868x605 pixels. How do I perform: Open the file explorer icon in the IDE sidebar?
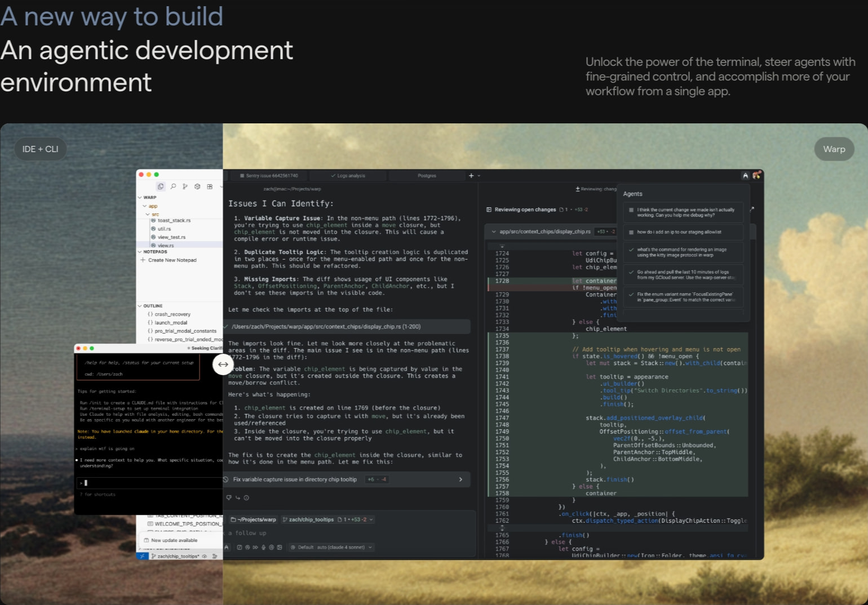click(x=161, y=186)
